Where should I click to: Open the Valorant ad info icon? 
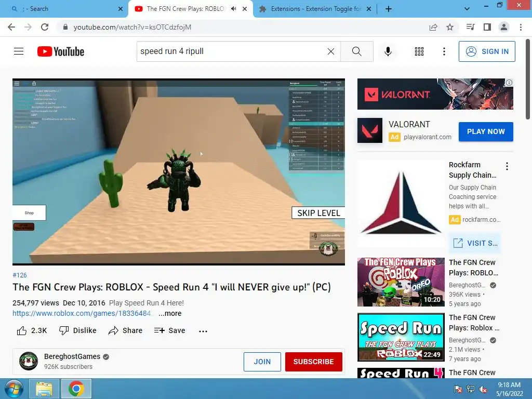click(x=509, y=83)
